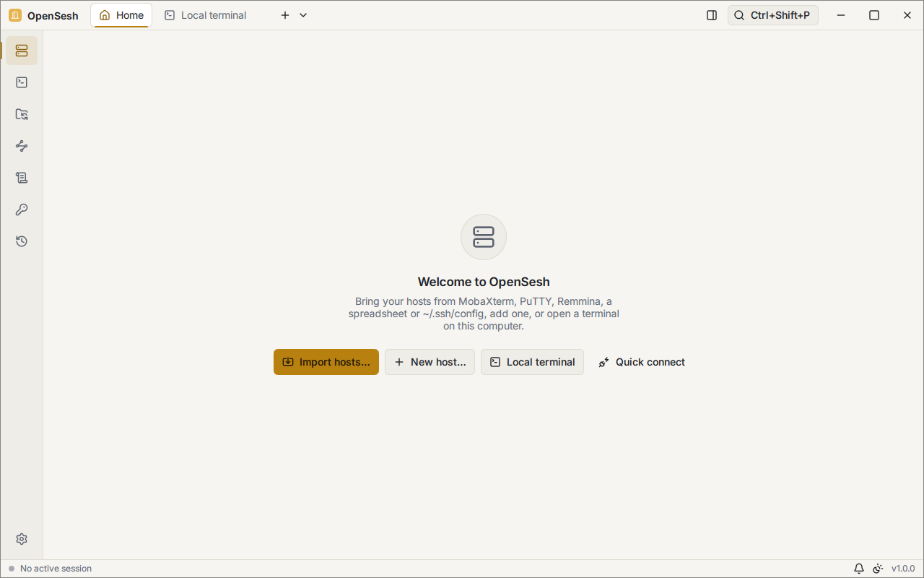The width and height of the screenshot is (924, 578).
Task: Open the Ctrl+Shift+P command palette search
Action: [772, 15]
